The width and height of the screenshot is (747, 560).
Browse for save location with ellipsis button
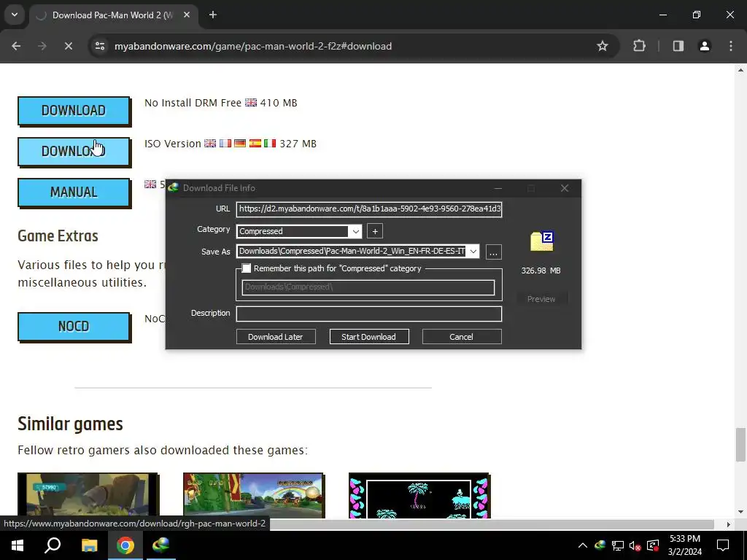coord(494,252)
